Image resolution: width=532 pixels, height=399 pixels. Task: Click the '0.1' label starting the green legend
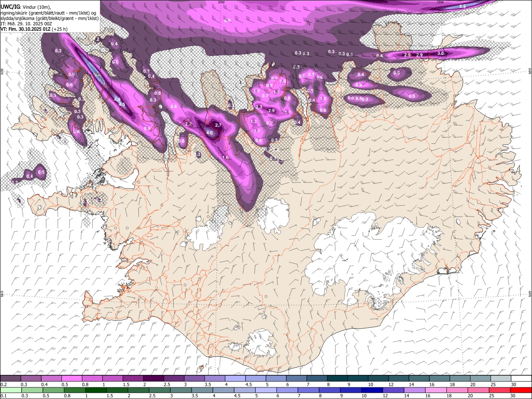coord(3,396)
